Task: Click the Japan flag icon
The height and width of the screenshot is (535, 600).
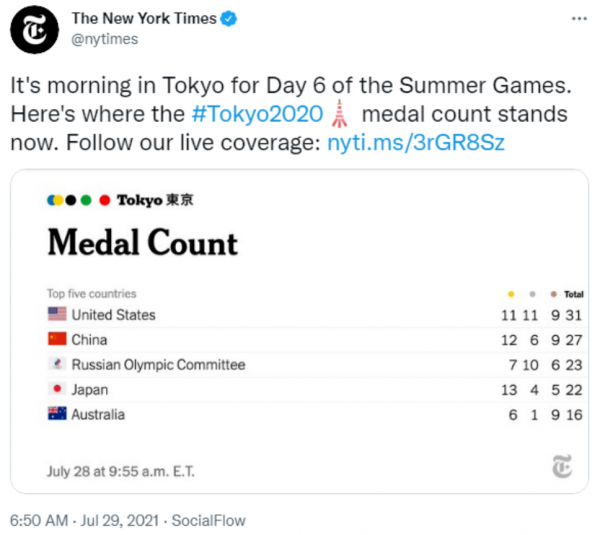Action: tap(57, 390)
